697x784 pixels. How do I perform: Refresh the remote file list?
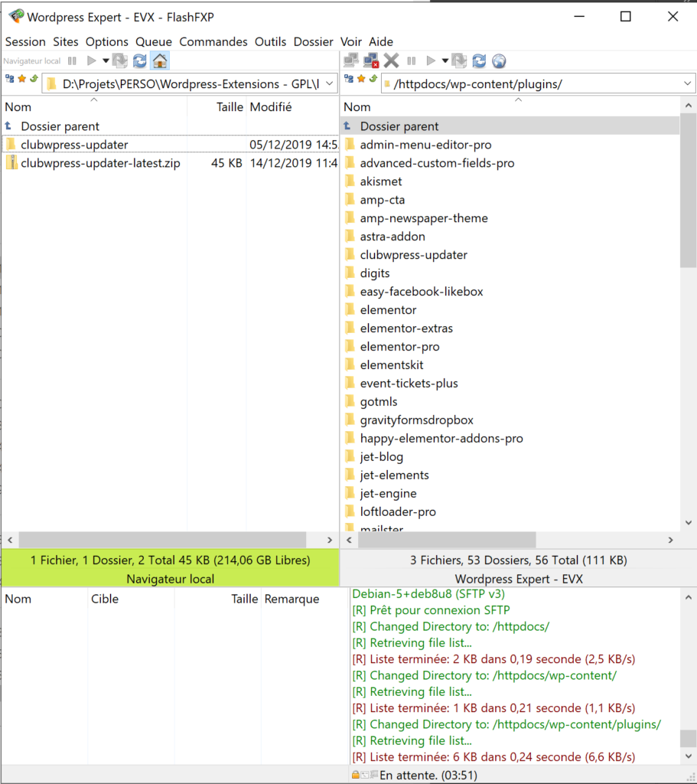click(x=479, y=61)
